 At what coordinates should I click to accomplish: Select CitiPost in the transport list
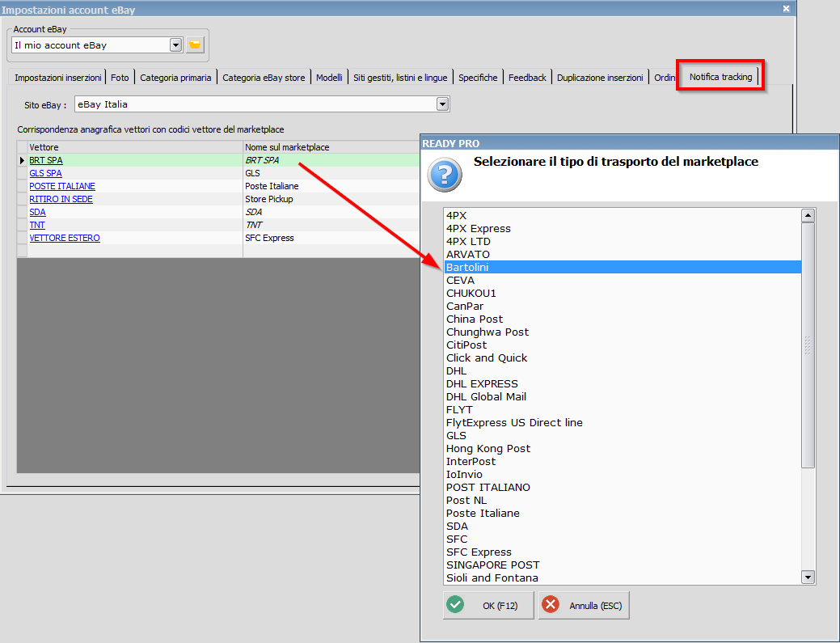point(623,345)
